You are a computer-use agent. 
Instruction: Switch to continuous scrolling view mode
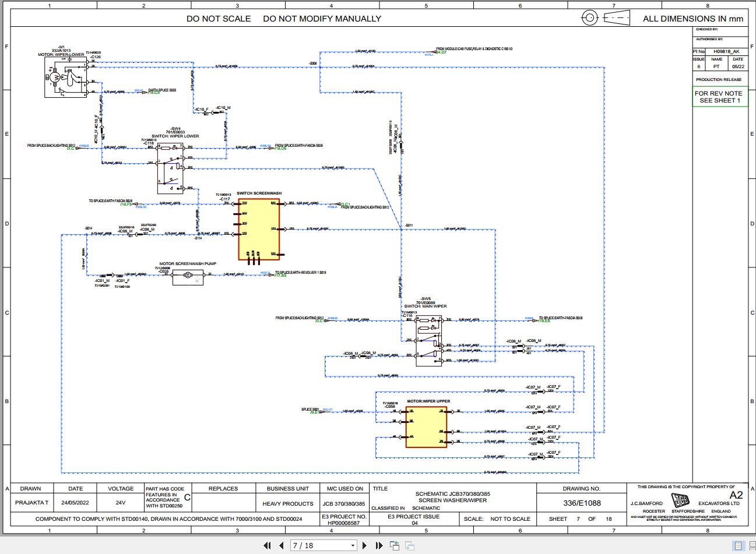[751, 546]
